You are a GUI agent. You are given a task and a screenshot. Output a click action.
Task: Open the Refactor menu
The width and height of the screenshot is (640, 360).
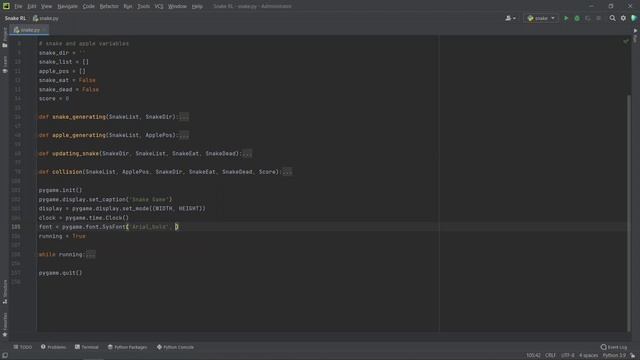point(109,7)
